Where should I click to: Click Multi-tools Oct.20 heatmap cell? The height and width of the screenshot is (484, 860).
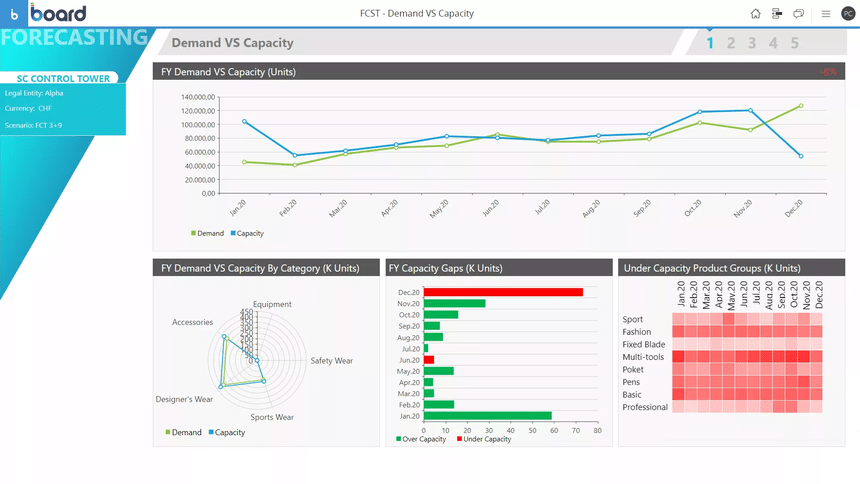(791, 357)
